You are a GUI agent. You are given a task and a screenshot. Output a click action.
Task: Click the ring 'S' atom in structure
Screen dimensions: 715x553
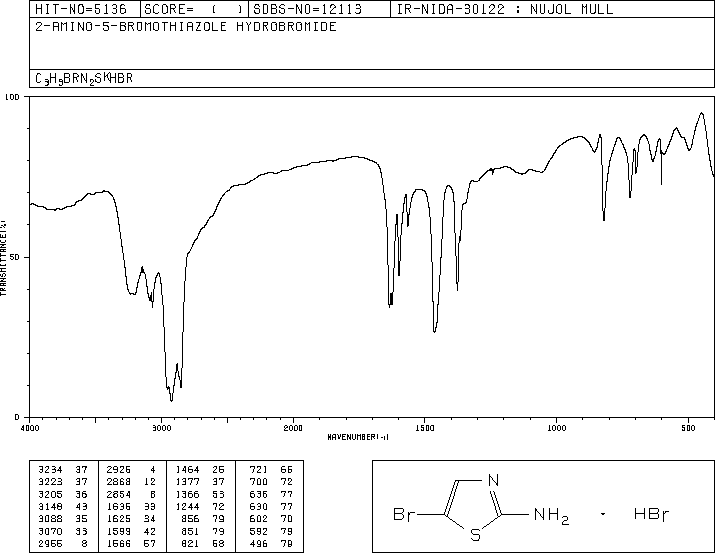tap(475, 534)
